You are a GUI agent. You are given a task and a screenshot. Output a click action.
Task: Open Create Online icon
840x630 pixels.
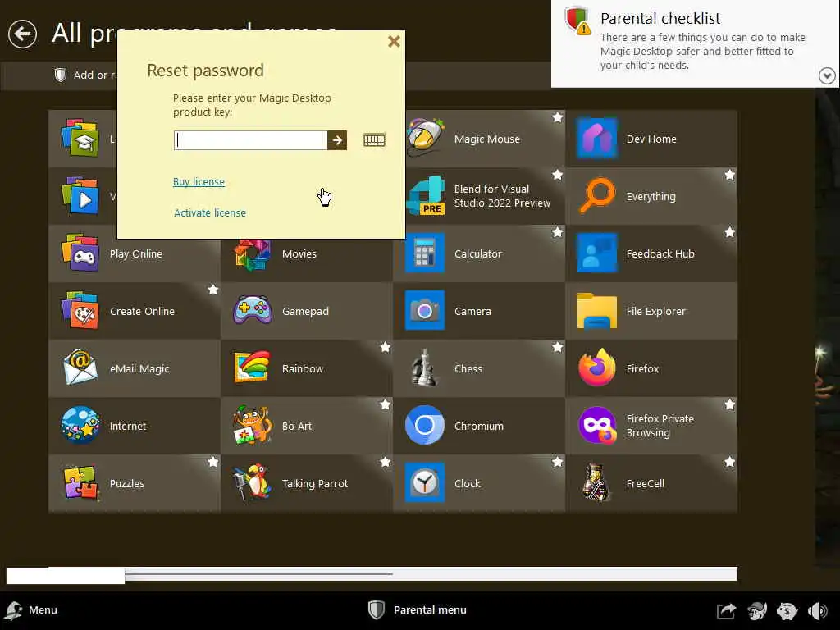80,311
